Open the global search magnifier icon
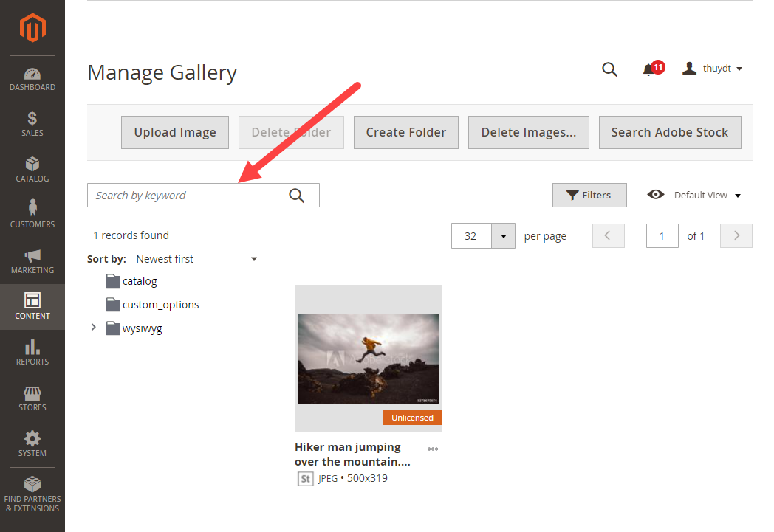Screen dimensions: 774x532 (609, 69)
